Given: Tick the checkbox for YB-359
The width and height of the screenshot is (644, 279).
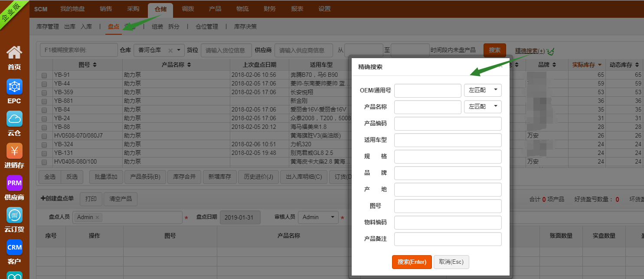Looking at the screenshot, I should pos(44,92).
